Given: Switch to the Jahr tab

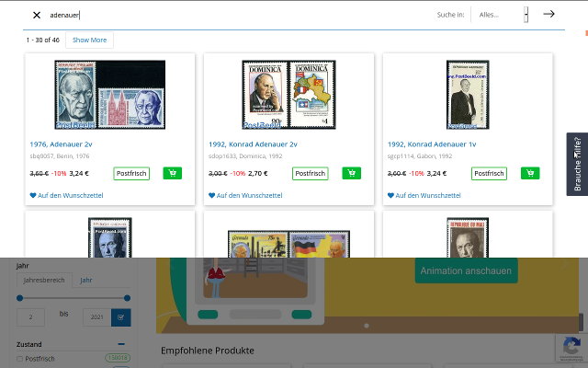Looking at the screenshot, I should pos(86,281).
